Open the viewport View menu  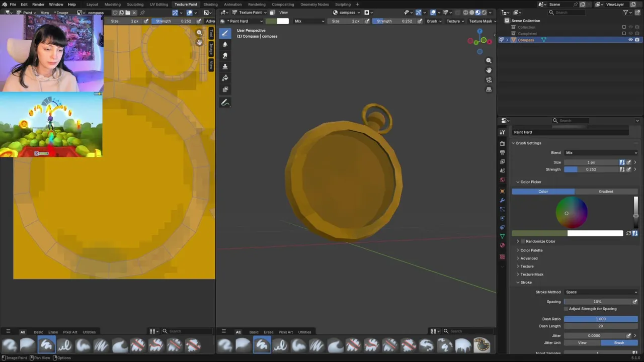point(284,13)
